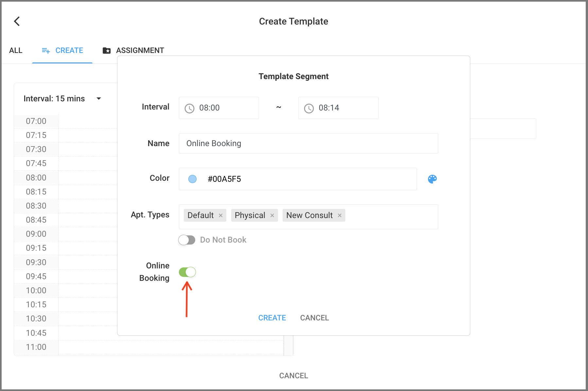Select the 09:15 time slot row
Screen dimensions: 588x391
pyautogui.click(x=65, y=248)
